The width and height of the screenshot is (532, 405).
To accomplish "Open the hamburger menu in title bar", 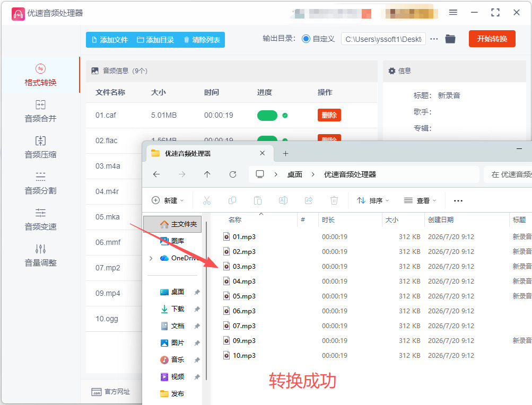I will coord(453,13).
